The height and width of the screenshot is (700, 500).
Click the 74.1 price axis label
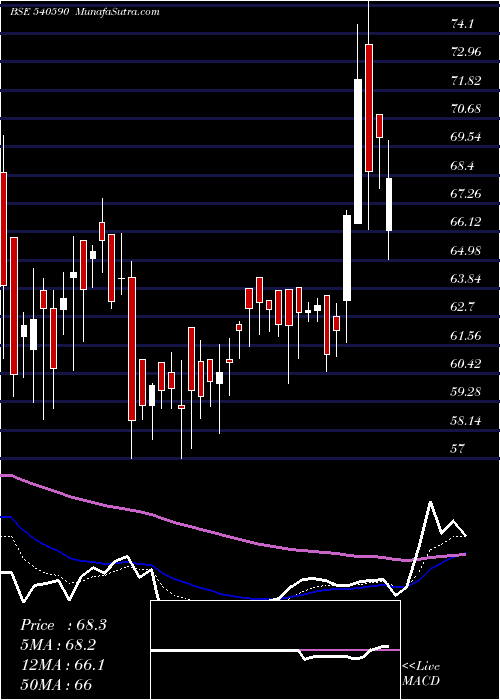tap(462, 24)
